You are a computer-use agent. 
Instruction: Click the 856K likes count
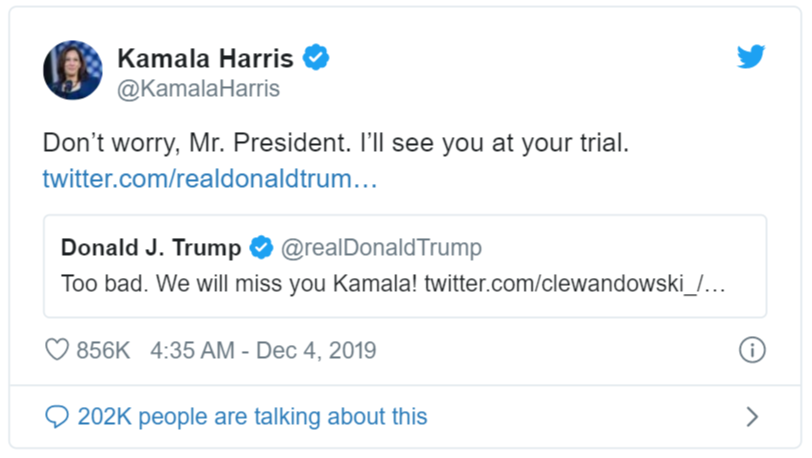pyautogui.click(x=104, y=351)
